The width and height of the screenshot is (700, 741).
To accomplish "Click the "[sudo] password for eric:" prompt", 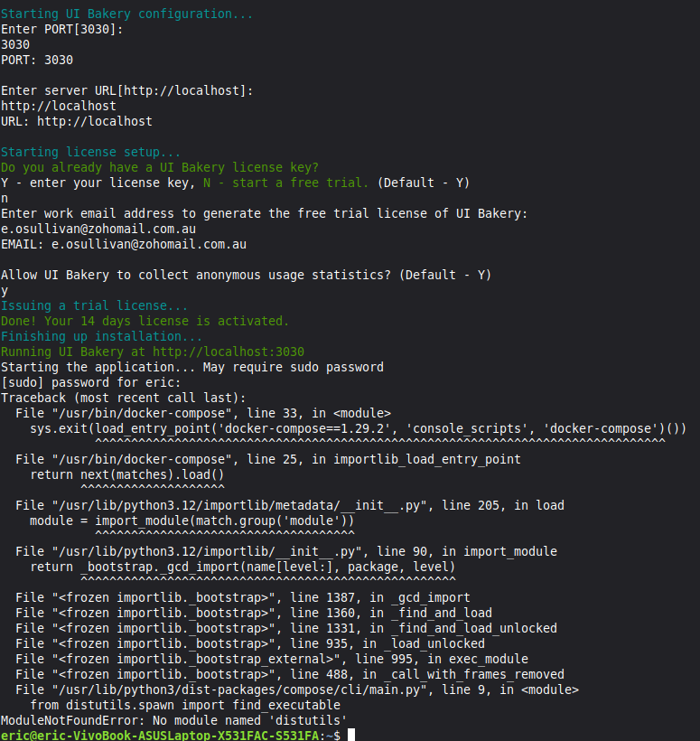I will click(89, 382).
